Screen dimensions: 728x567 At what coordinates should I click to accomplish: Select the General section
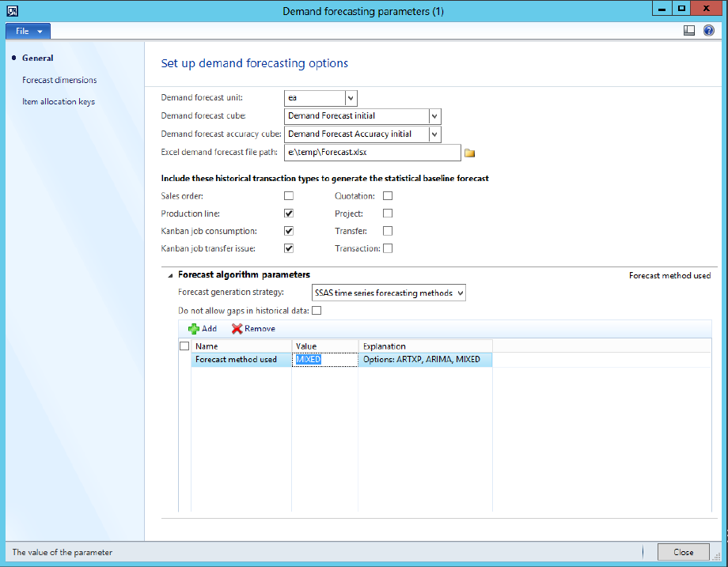click(38, 58)
